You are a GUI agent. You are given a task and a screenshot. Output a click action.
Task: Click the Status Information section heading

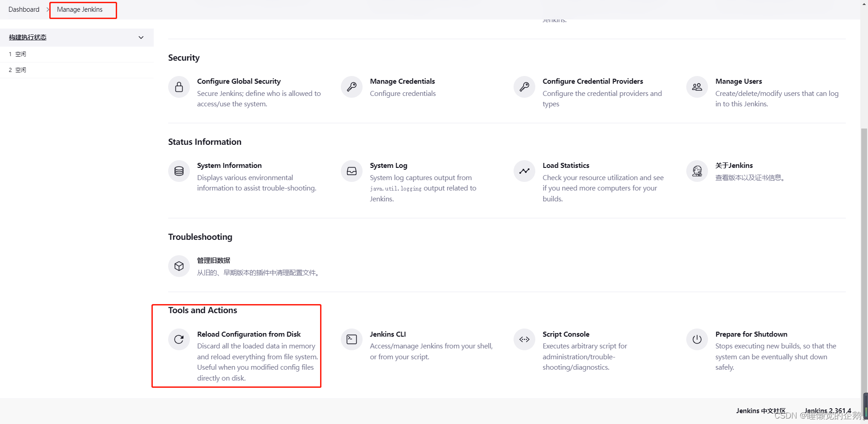click(x=205, y=142)
